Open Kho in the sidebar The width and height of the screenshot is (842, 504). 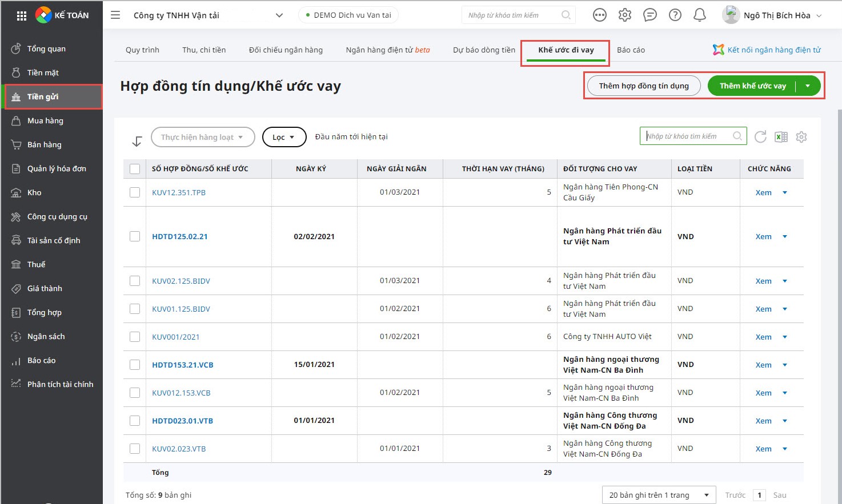coord(51,192)
